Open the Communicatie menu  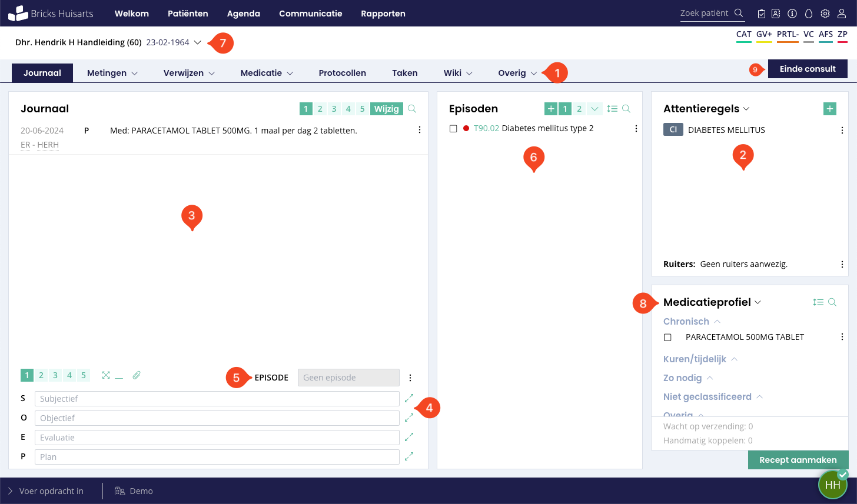(310, 14)
